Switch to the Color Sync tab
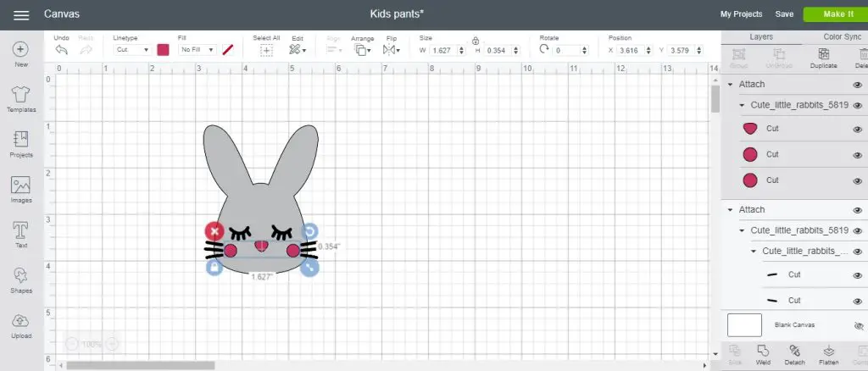This screenshot has height=371, width=868. click(x=840, y=37)
